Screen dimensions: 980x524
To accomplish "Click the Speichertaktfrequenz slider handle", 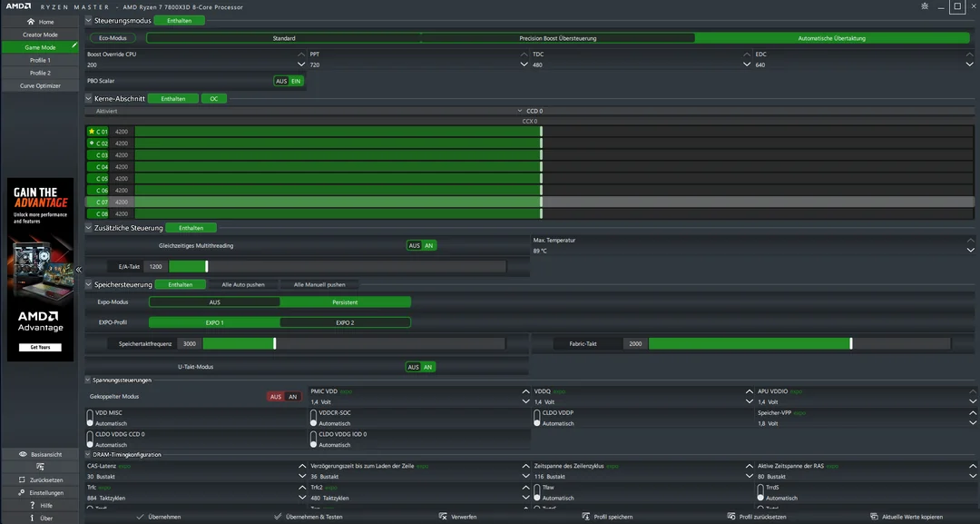I will coord(274,344).
